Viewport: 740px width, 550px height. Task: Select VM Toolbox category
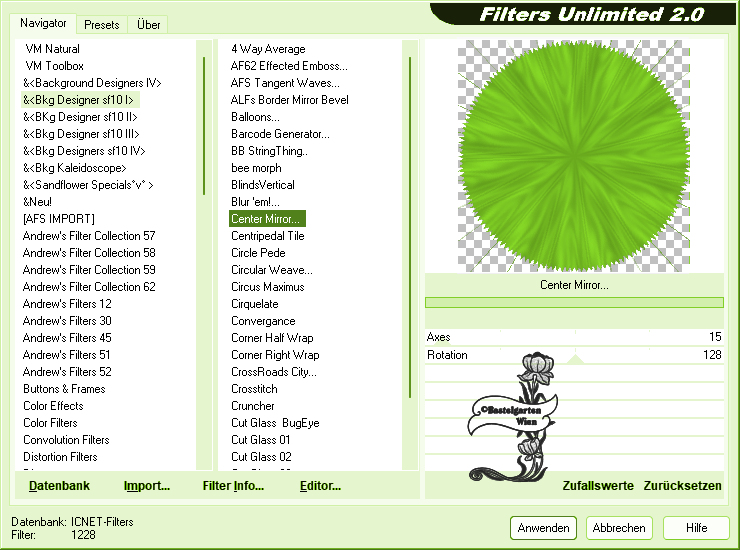click(x=54, y=66)
